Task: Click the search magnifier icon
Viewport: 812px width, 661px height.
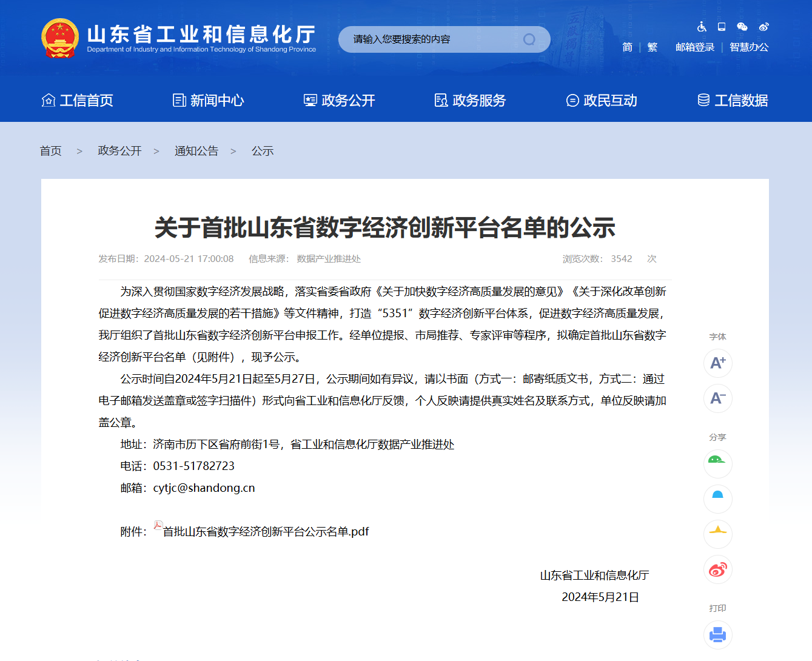Action: click(529, 39)
